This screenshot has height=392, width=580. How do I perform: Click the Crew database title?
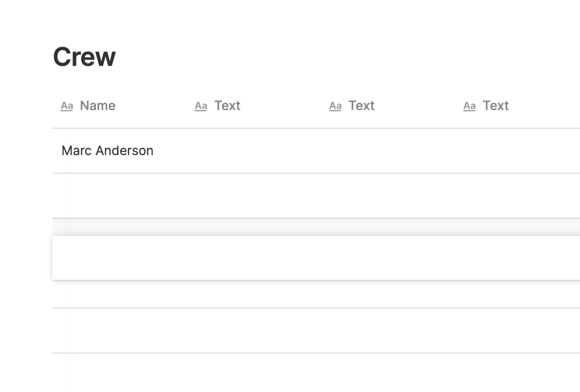[x=84, y=57]
